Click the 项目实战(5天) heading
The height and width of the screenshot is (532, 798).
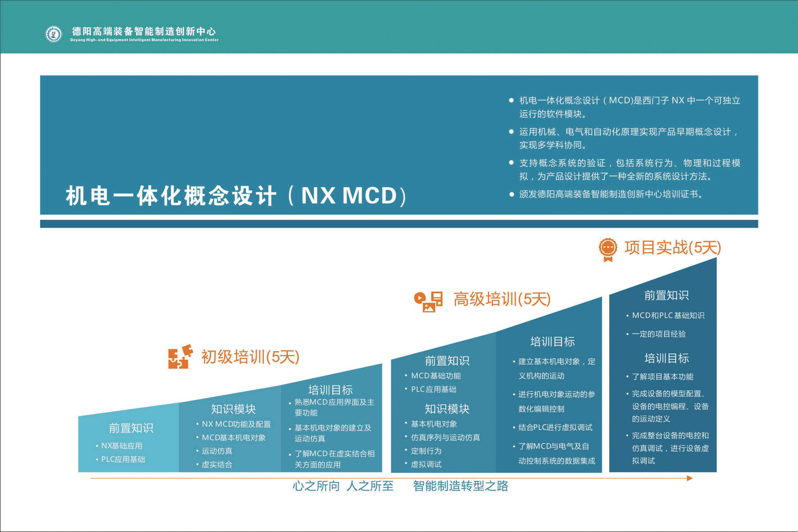click(672, 247)
